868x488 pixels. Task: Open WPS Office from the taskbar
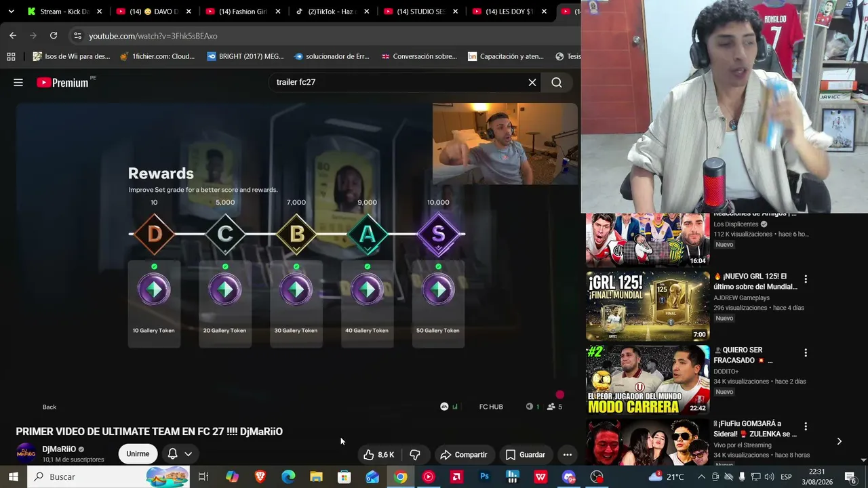540,476
